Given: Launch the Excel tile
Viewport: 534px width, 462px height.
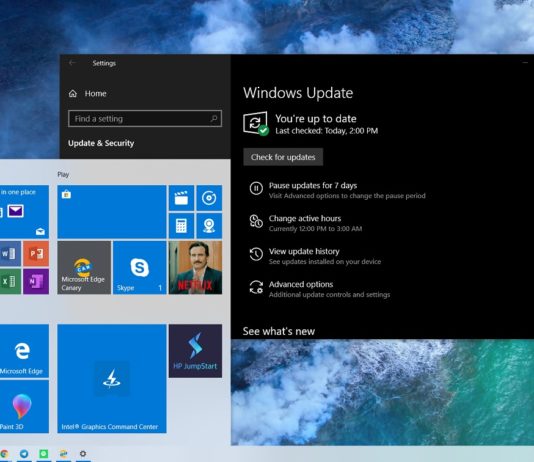Looking at the screenshot, I should 10,281.
